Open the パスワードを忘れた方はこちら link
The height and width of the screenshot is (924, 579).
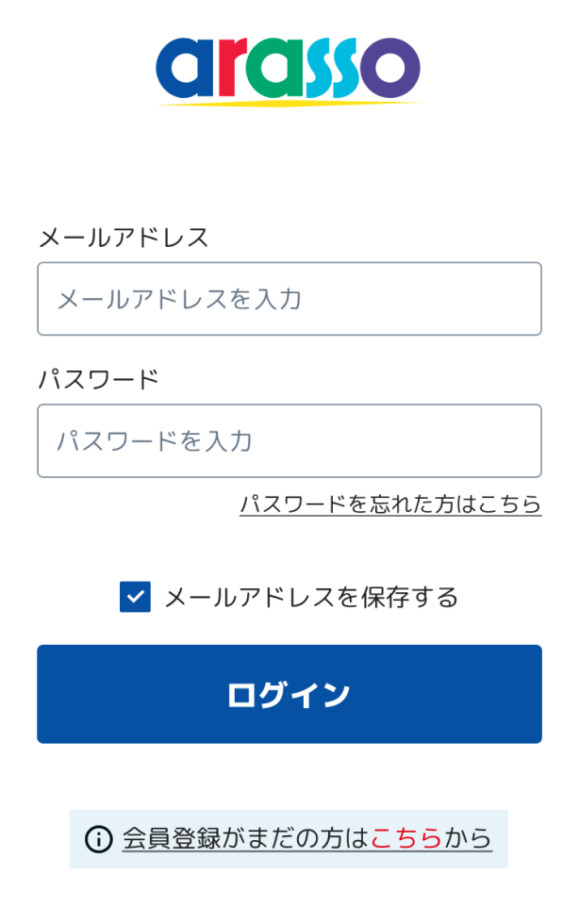pyautogui.click(x=390, y=504)
